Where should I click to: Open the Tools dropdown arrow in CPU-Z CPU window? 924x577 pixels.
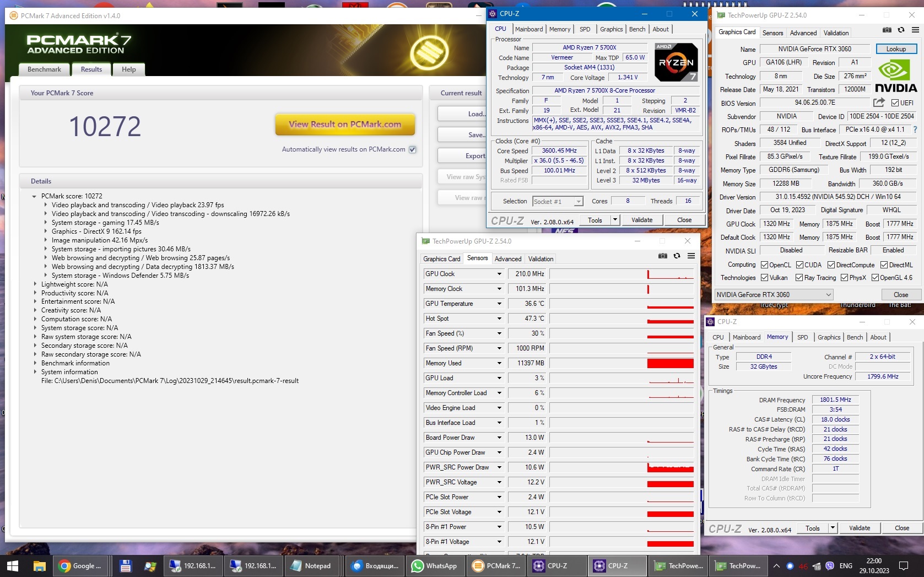coord(615,220)
